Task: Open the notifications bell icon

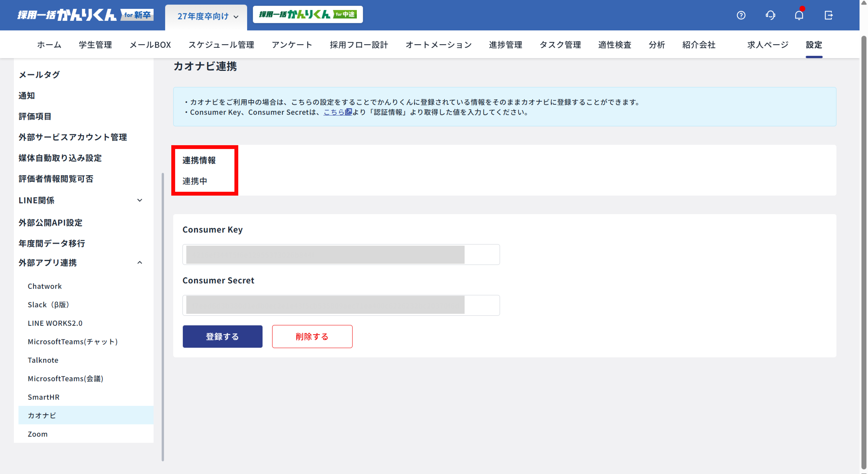Action: pos(799,15)
